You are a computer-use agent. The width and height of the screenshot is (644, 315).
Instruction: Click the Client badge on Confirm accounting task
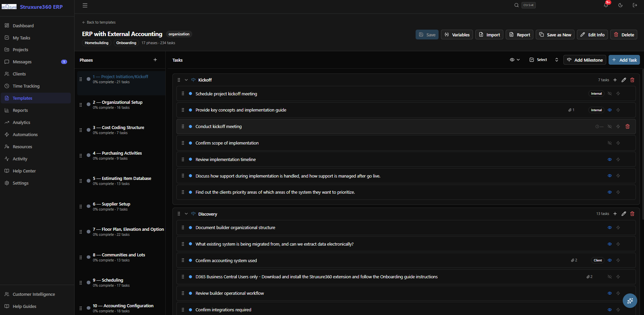(x=597, y=260)
